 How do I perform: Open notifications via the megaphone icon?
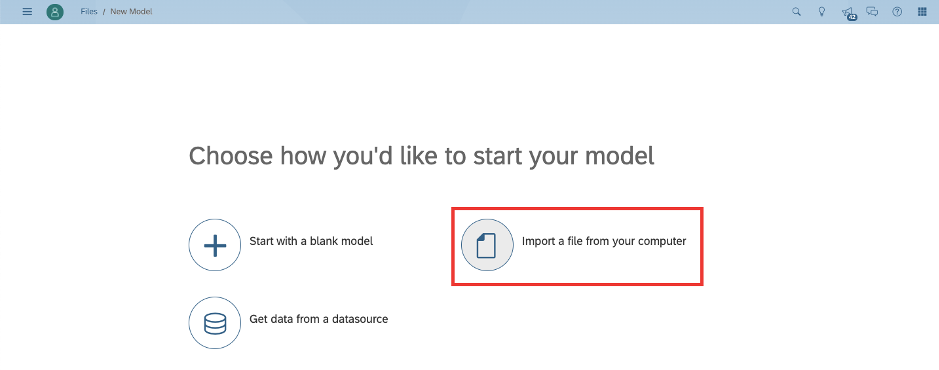coord(846,11)
